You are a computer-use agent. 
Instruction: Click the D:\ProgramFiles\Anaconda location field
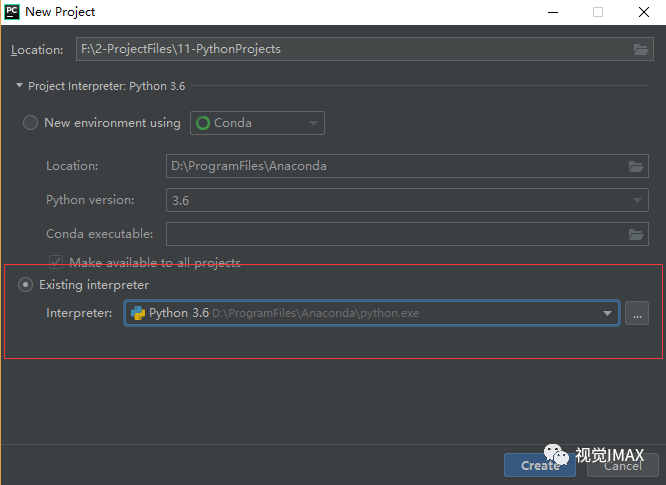tap(407, 166)
